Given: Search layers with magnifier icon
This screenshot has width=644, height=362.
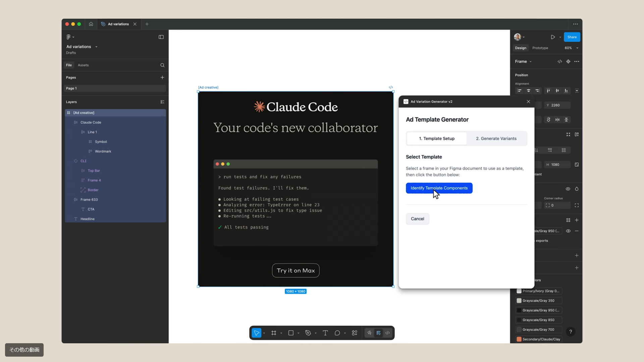Looking at the screenshot, I should point(162,65).
